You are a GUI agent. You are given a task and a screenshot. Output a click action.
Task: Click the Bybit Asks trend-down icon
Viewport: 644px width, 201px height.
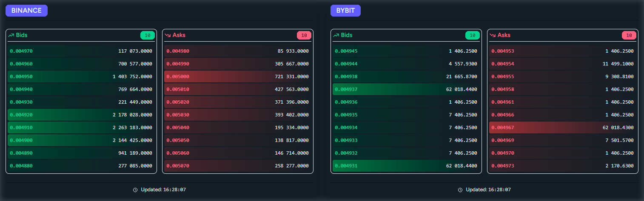493,35
